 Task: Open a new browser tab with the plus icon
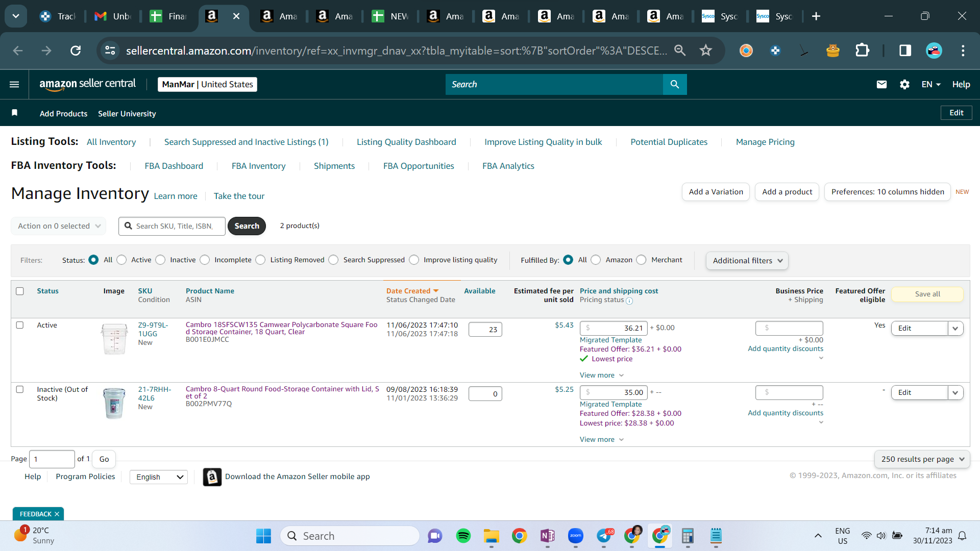coord(816,16)
